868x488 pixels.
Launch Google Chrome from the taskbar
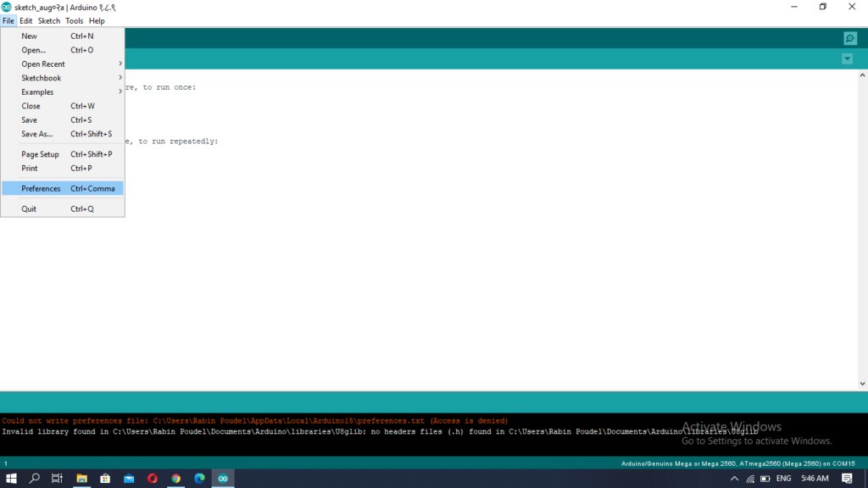coord(176,479)
